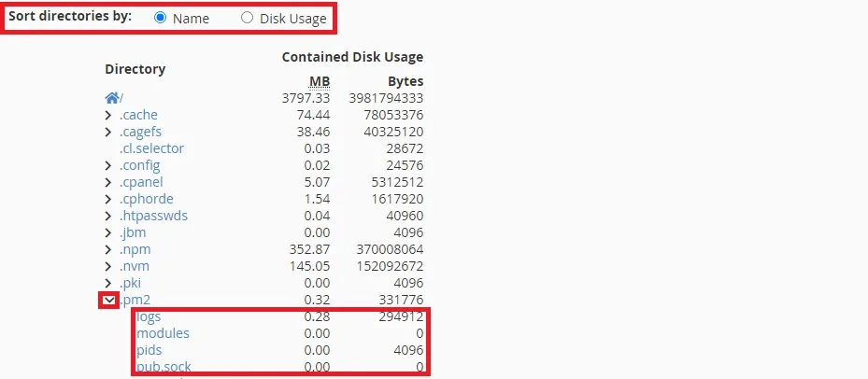
Task: Expand the .cpanel directory arrow
Action: pos(109,182)
